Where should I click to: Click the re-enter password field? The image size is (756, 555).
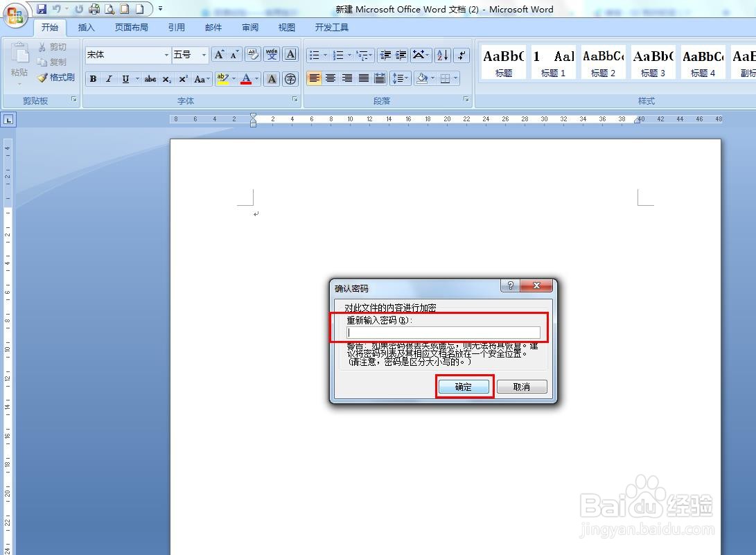(443, 332)
